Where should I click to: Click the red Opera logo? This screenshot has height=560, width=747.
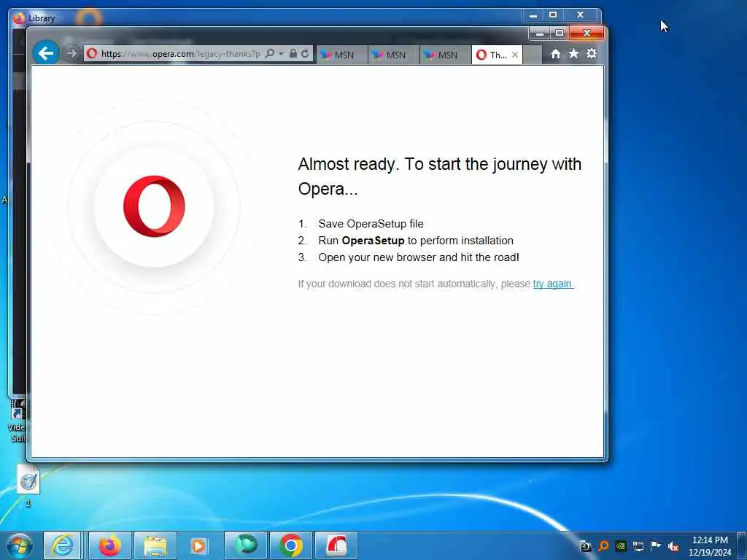[x=155, y=206]
